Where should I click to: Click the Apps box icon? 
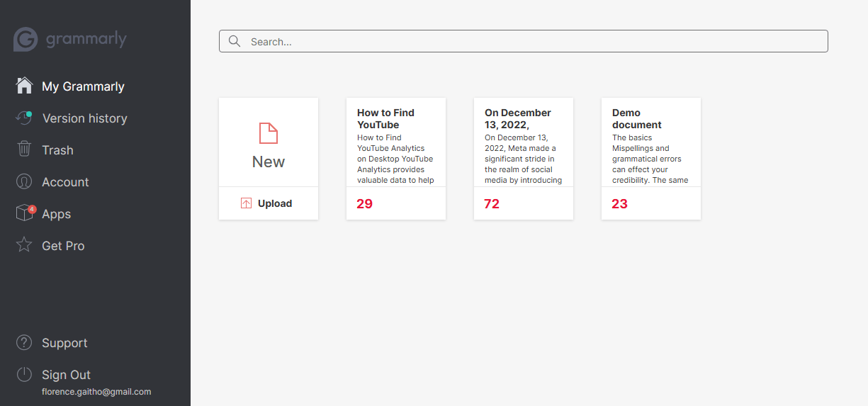tap(24, 213)
